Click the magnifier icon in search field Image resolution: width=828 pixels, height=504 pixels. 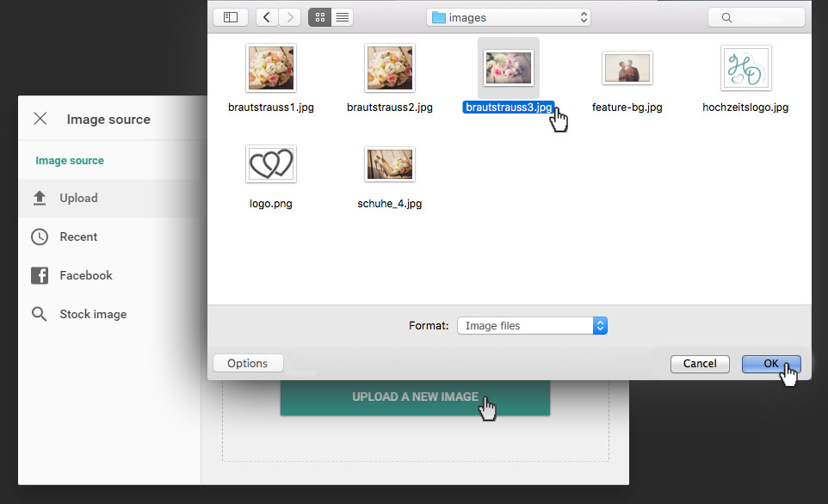click(726, 18)
